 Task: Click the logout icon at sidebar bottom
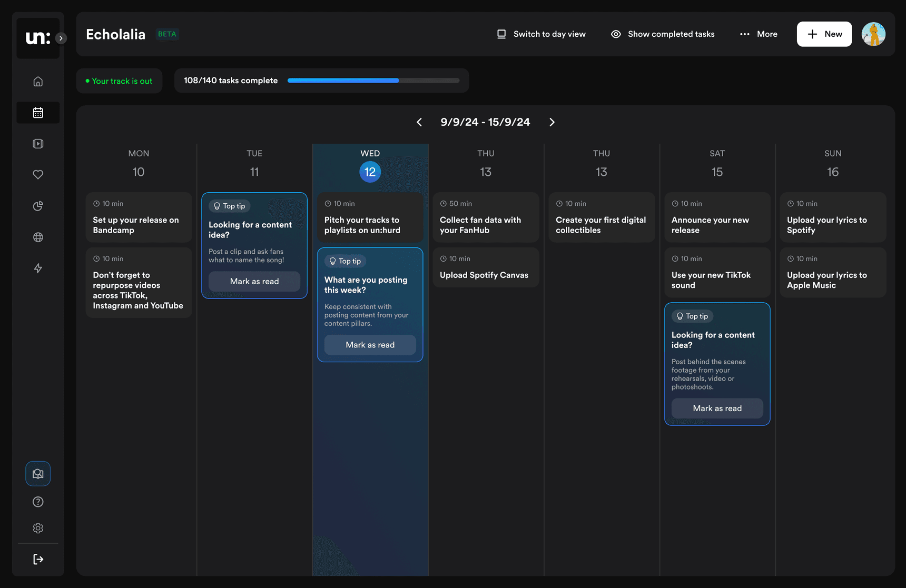38,559
